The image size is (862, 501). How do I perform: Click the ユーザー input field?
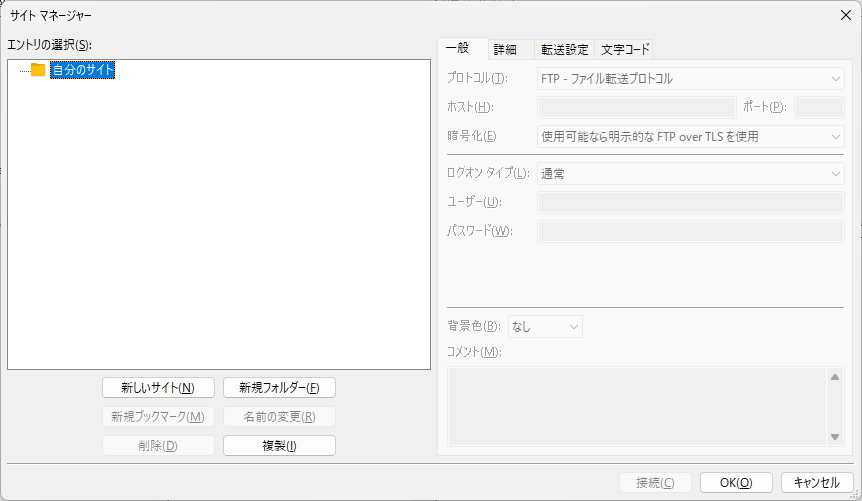[690, 202]
